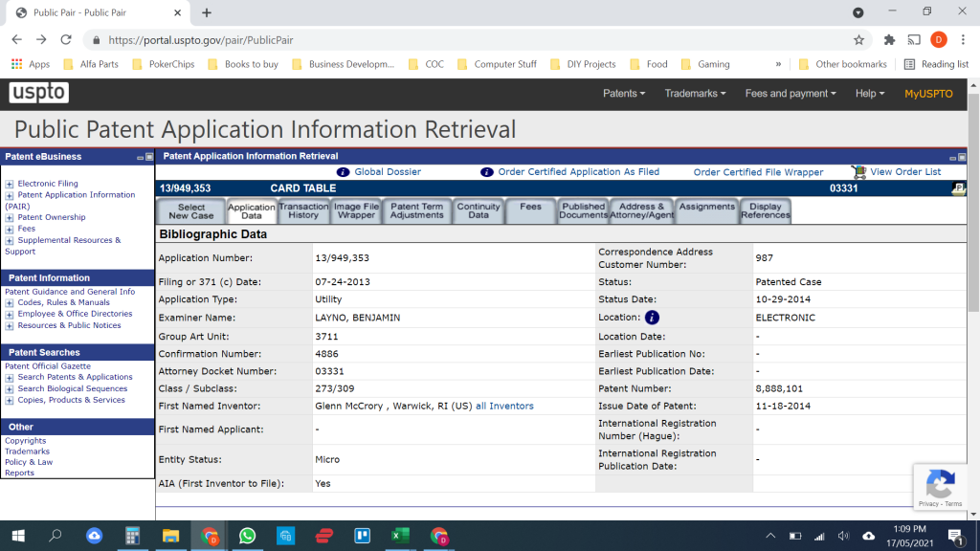
Task: Open the Assignments tab
Action: click(x=707, y=210)
